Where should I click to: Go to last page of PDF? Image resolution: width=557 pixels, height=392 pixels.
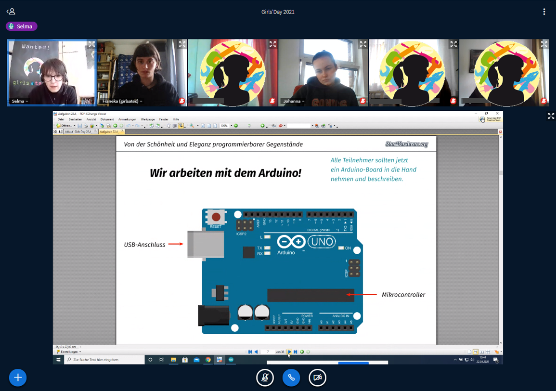click(x=295, y=352)
